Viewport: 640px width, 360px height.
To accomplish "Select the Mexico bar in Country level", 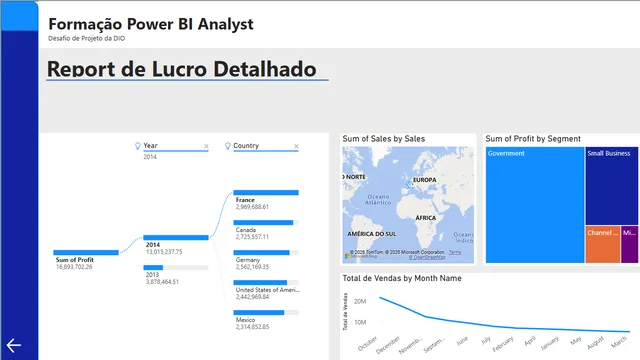I will [266, 313].
